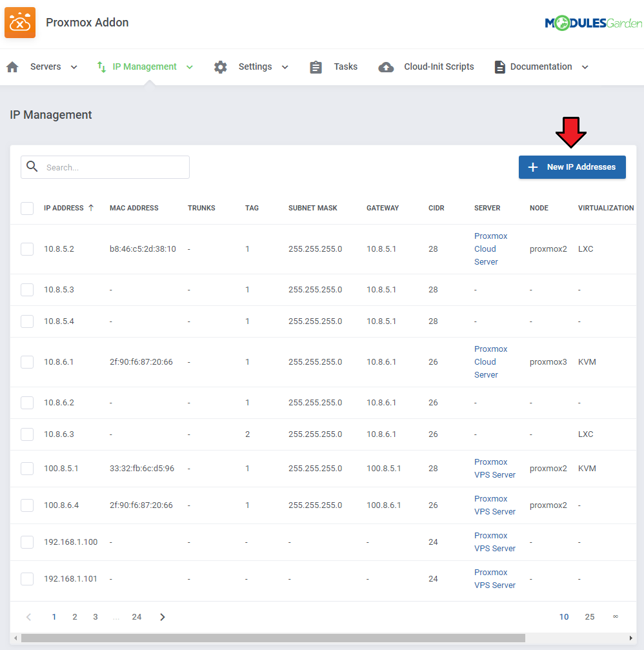Go to next page with right chevron
Screen dimensions: 644x650
pyautogui.click(x=163, y=617)
